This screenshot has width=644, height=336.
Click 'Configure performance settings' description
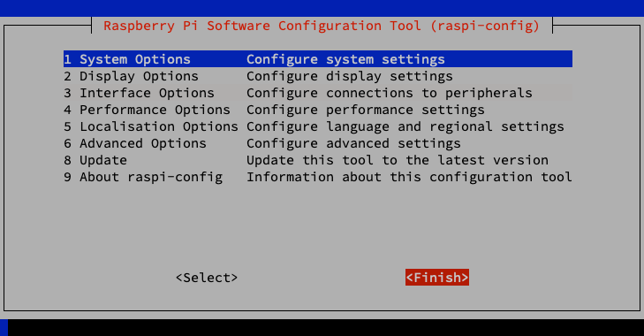click(366, 111)
